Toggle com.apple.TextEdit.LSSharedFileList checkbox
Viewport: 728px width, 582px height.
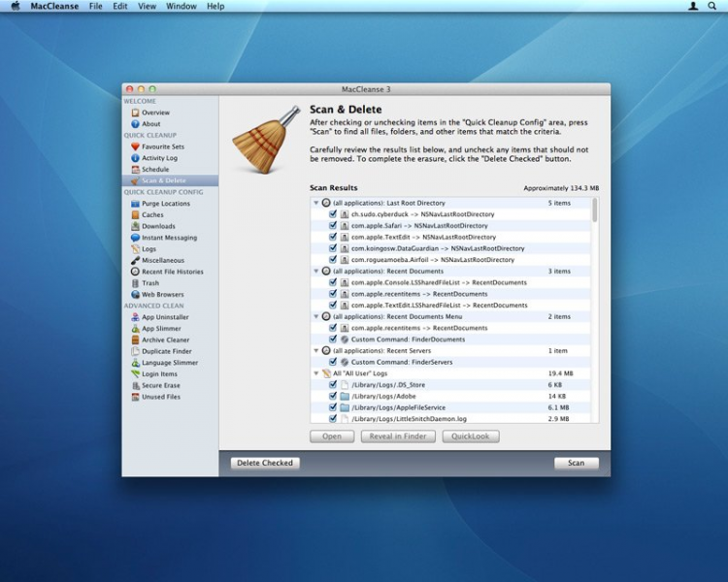click(332, 305)
